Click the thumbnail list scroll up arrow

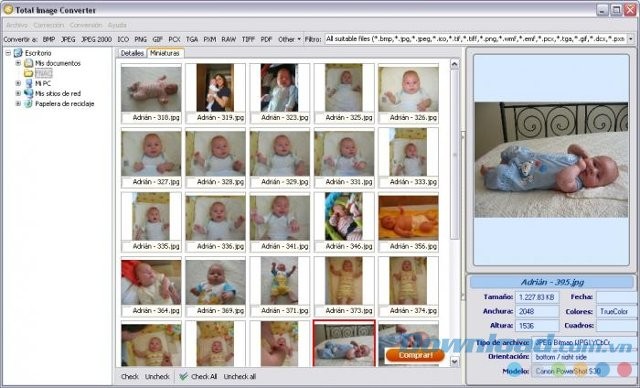coord(454,64)
